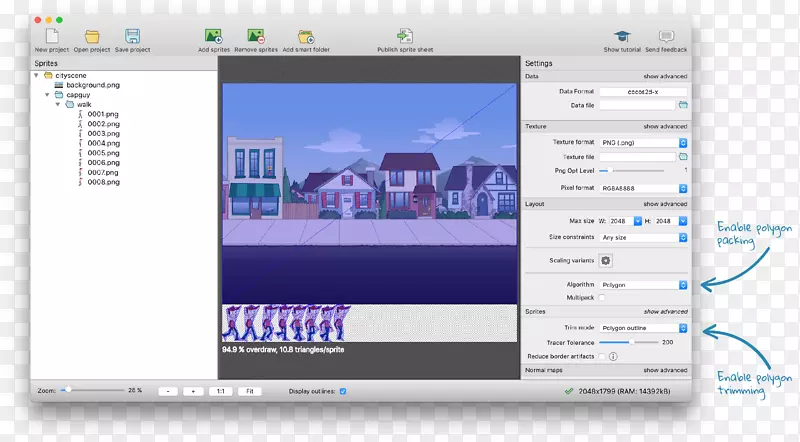800x442 pixels.
Task: Click the Send feedback icon
Action: tap(666, 37)
